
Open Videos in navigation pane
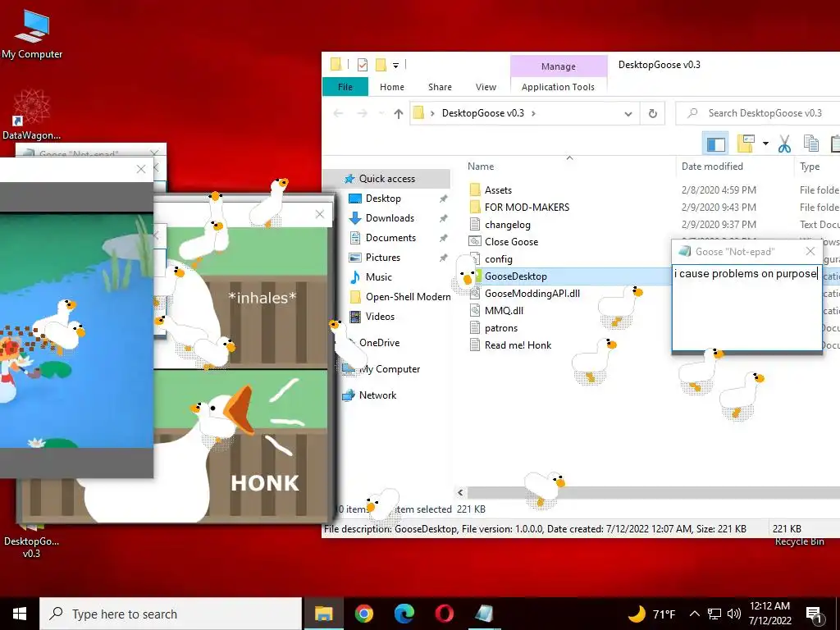380,317
